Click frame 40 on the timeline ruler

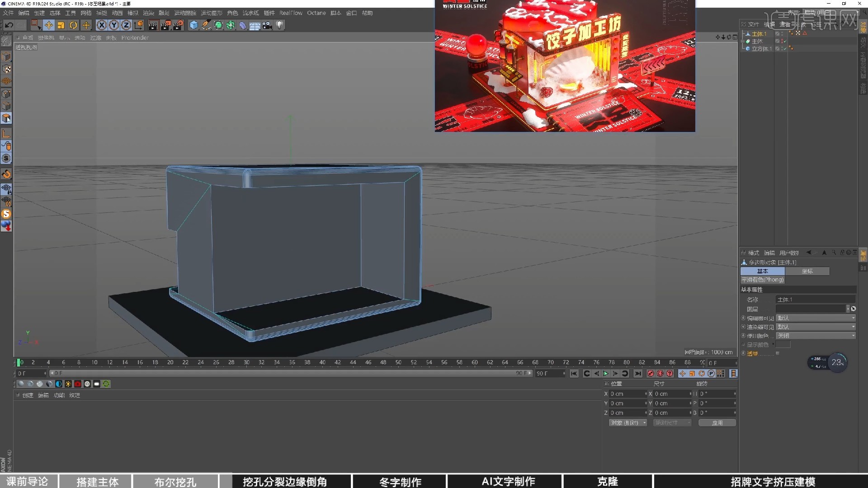pos(322,362)
